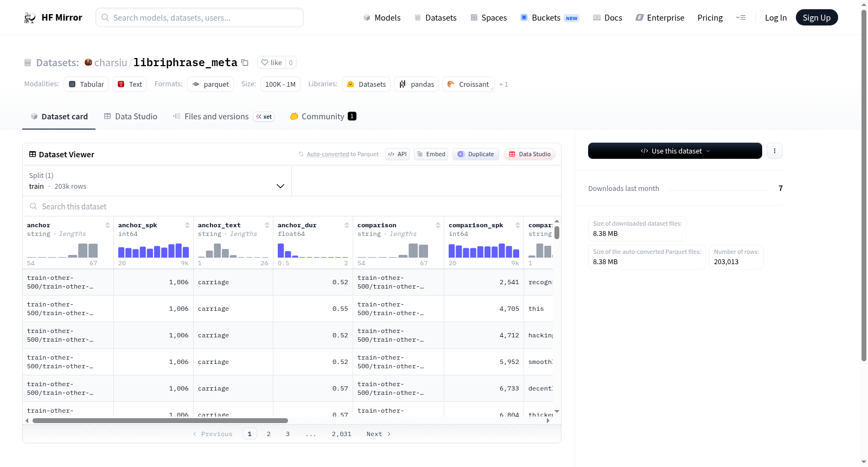Image resolution: width=868 pixels, height=467 pixels.
Task: Click the Previous page button
Action: (x=213, y=434)
